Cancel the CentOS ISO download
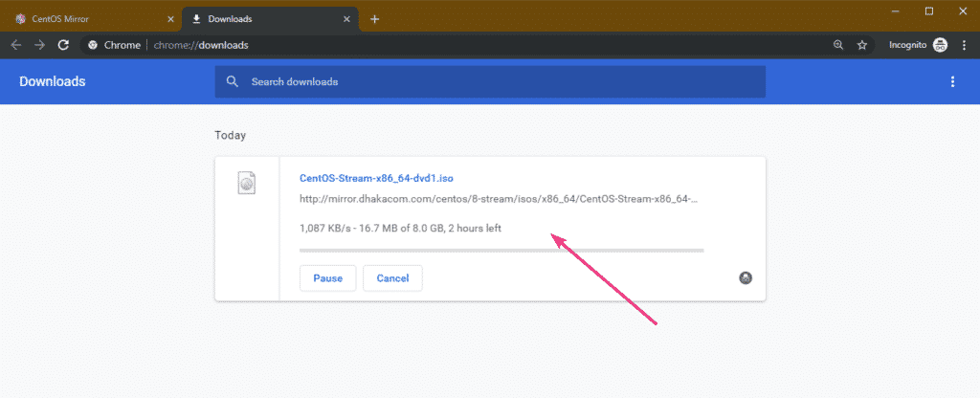The width and height of the screenshot is (980, 398). [x=392, y=278]
